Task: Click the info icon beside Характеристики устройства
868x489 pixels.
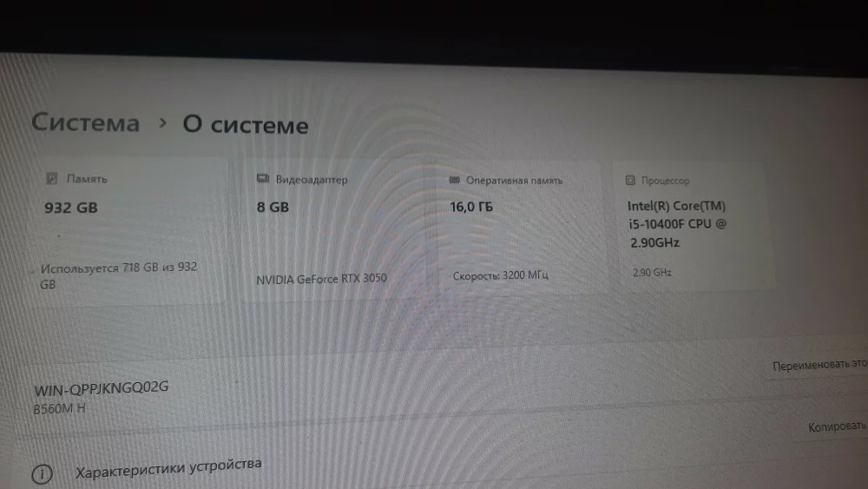Action: point(42,473)
